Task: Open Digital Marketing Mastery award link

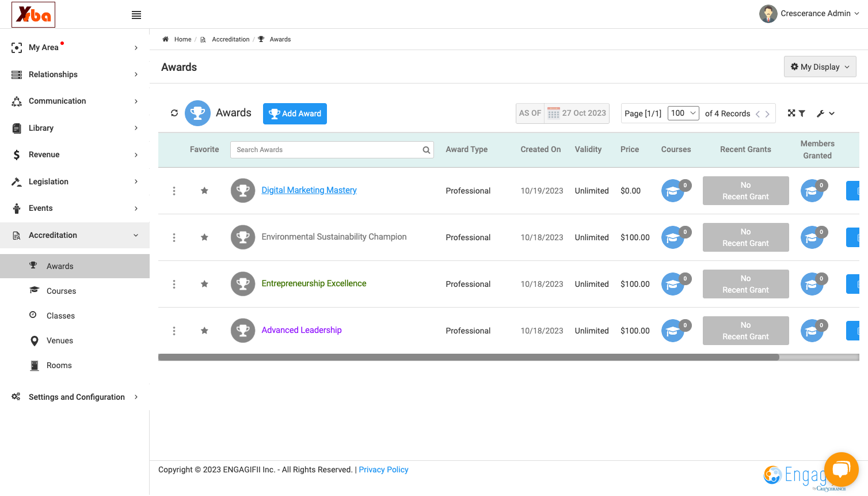Action: (309, 190)
